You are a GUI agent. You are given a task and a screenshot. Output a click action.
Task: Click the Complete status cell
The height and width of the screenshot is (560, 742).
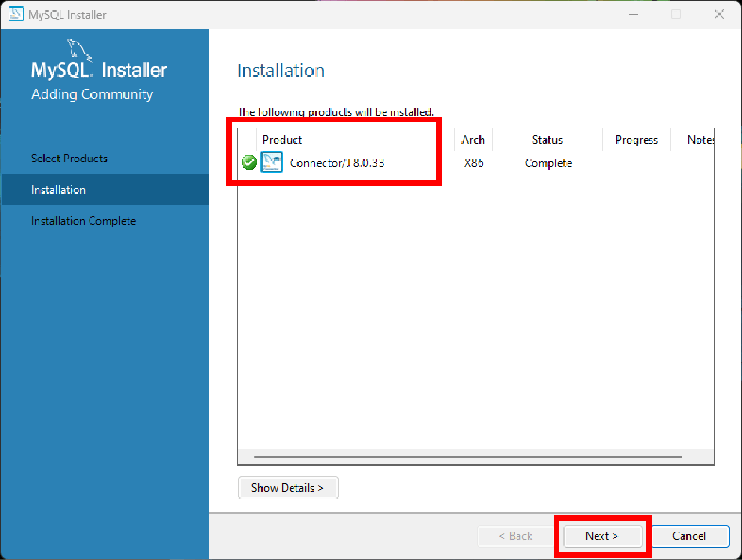point(548,163)
